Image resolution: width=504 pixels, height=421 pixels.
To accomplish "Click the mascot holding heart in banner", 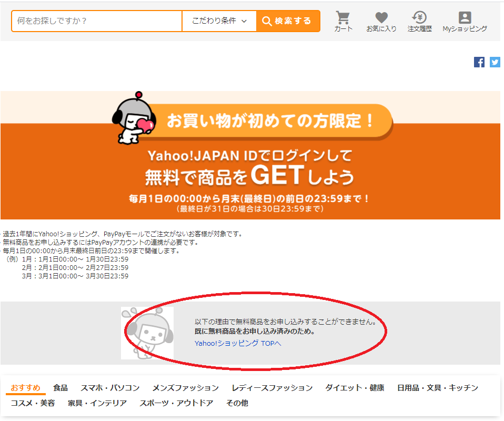I will point(134,118).
